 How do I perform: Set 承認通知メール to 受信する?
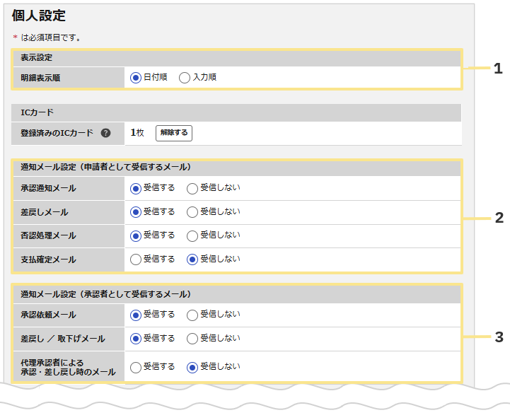[x=136, y=188]
